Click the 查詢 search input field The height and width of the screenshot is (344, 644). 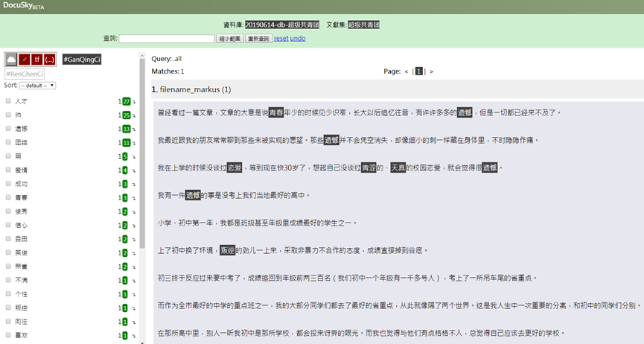coord(166,39)
